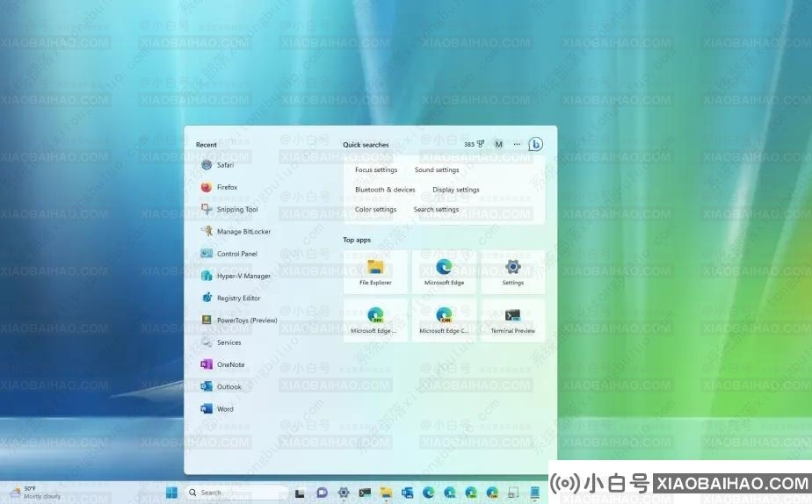This screenshot has width=812, height=504.
Task: Click the Top apps heading
Action: pos(357,240)
